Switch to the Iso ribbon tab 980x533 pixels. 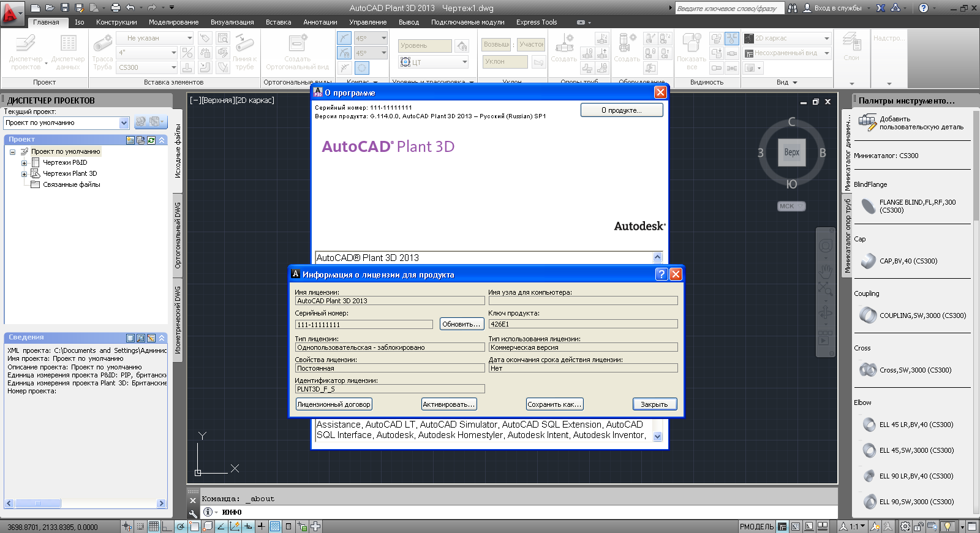pos(80,22)
